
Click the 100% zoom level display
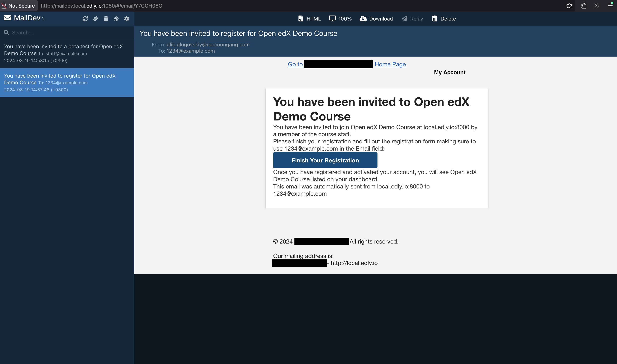(345, 19)
